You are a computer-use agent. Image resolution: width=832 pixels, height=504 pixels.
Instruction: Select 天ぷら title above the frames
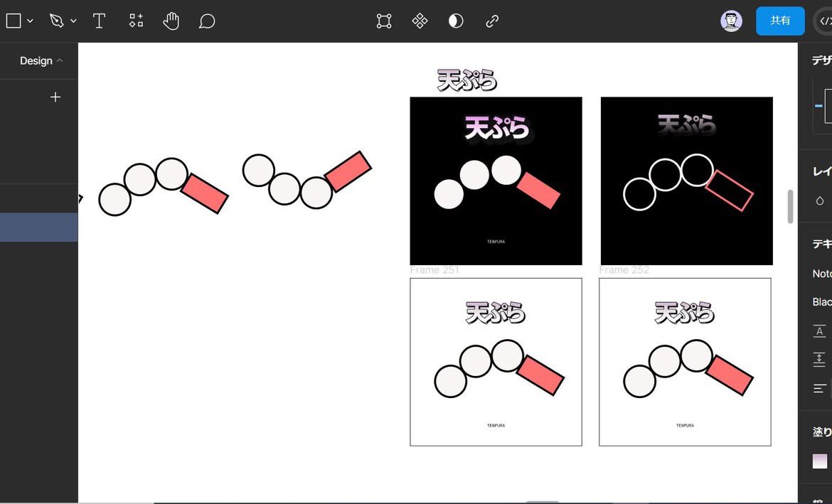pos(467,80)
